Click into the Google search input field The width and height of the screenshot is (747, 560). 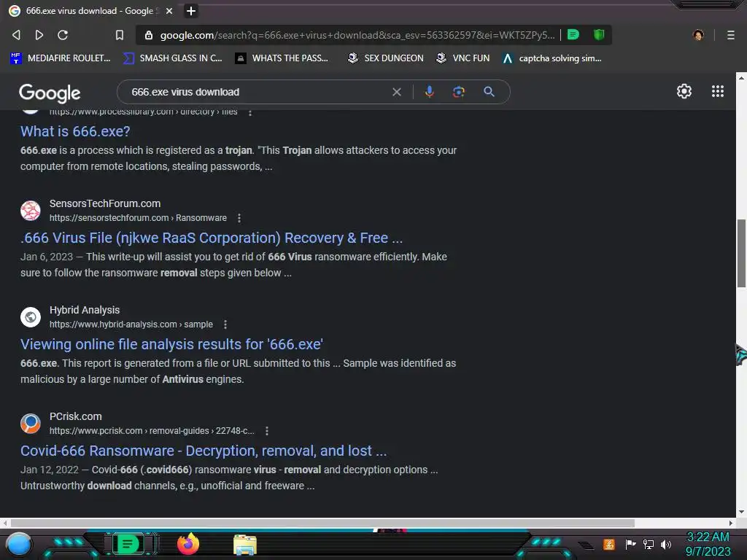click(x=258, y=92)
